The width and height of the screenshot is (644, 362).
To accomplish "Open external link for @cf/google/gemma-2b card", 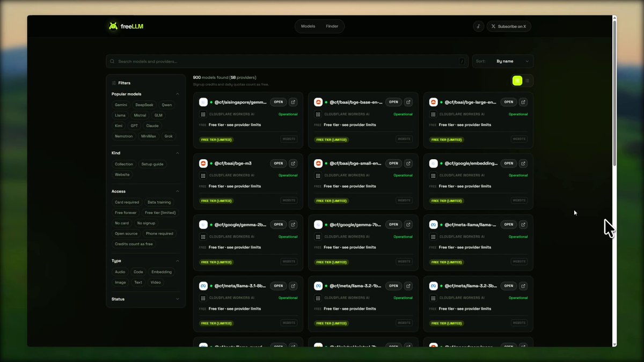I will tap(293, 225).
